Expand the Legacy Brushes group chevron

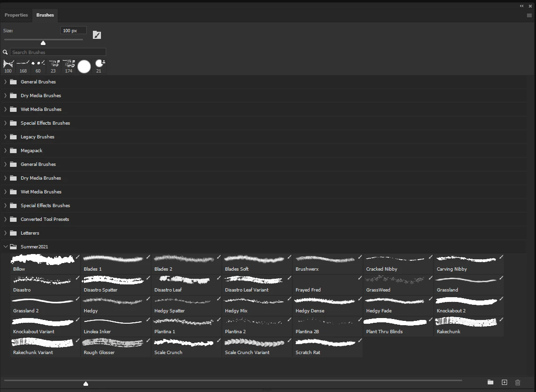pos(5,137)
